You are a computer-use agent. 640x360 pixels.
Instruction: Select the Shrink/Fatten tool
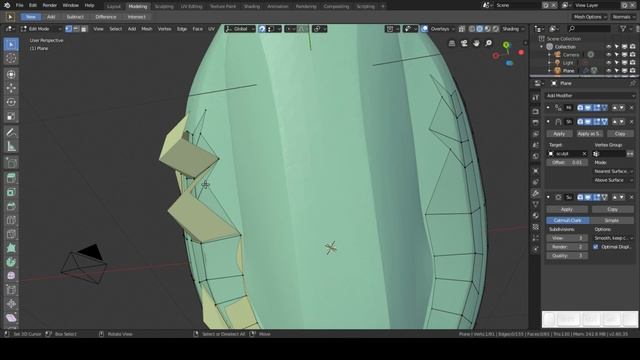pos(11,304)
